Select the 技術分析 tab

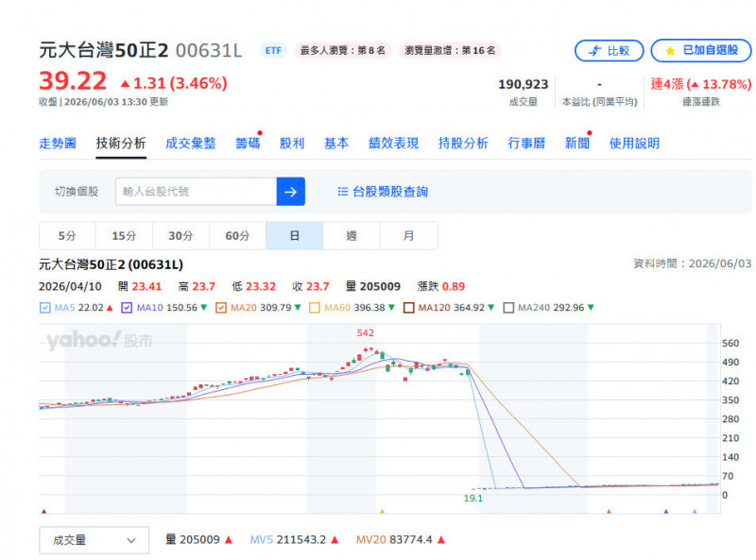(121, 144)
